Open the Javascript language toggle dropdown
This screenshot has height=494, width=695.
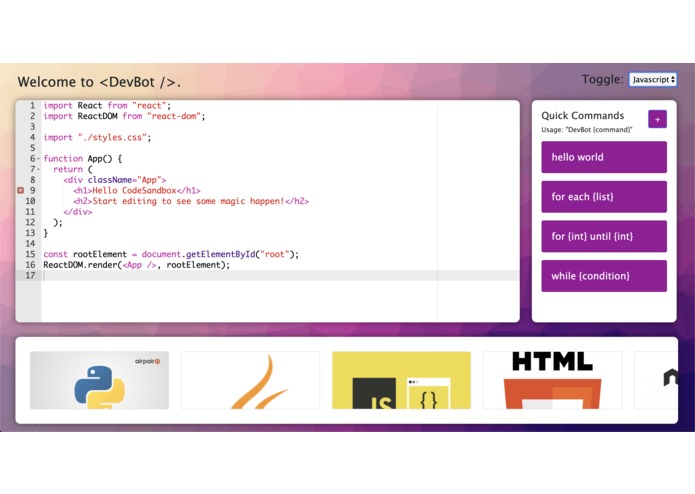click(x=652, y=80)
